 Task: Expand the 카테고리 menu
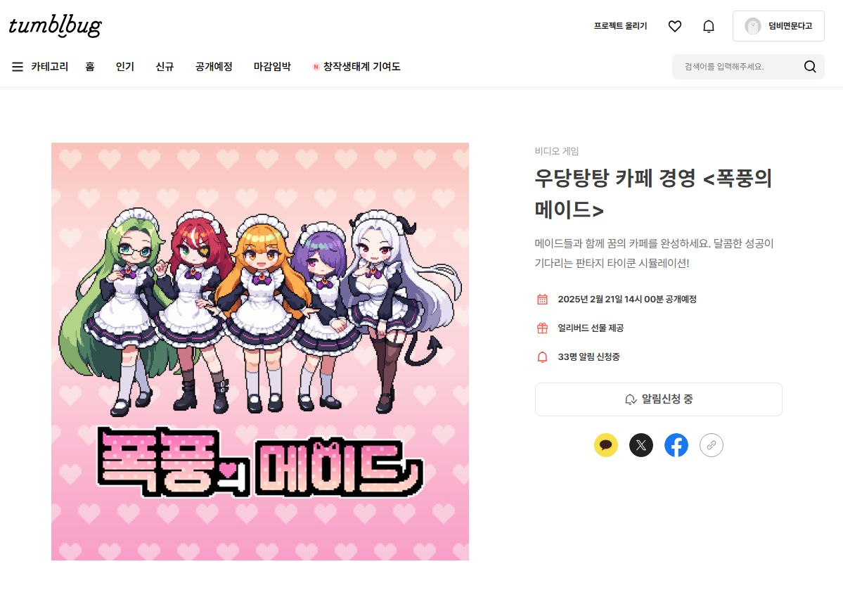pyautogui.click(x=49, y=67)
